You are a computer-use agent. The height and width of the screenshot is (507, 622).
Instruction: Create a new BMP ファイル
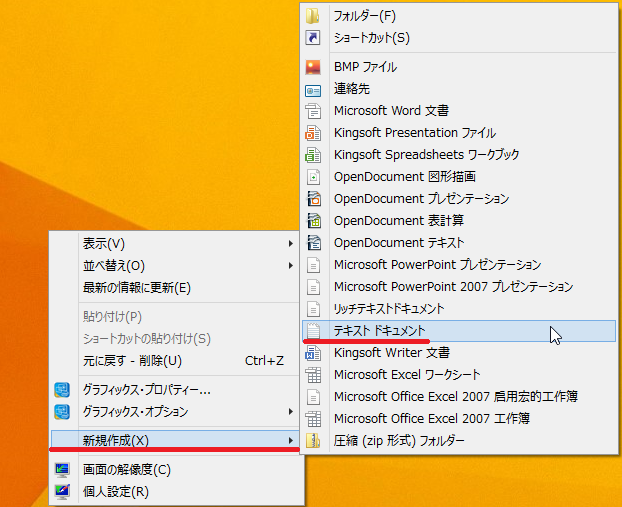(x=365, y=67)
